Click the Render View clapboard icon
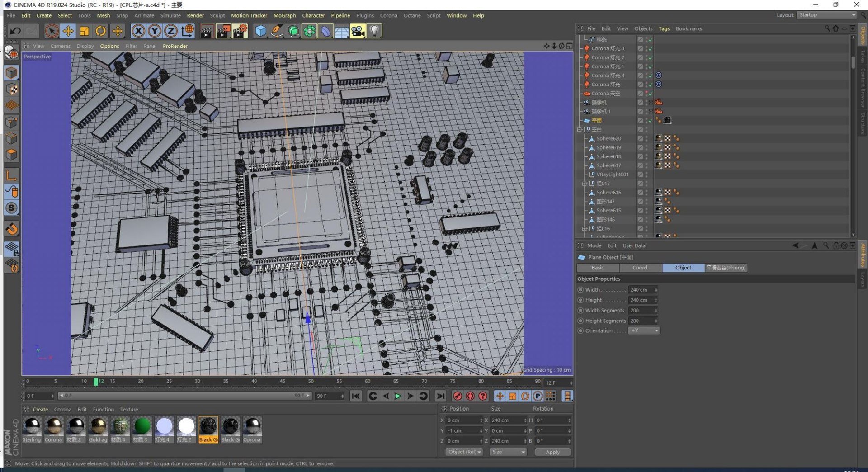This screenshot has width=868, height=472. pyautogui.click(x=207, y=31)
